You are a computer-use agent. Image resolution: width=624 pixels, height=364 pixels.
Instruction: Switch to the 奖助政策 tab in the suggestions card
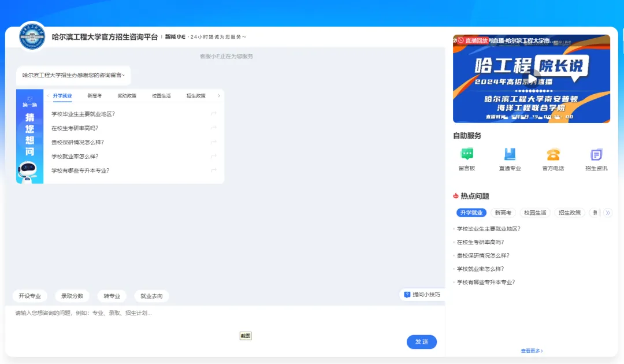(127, 96)
